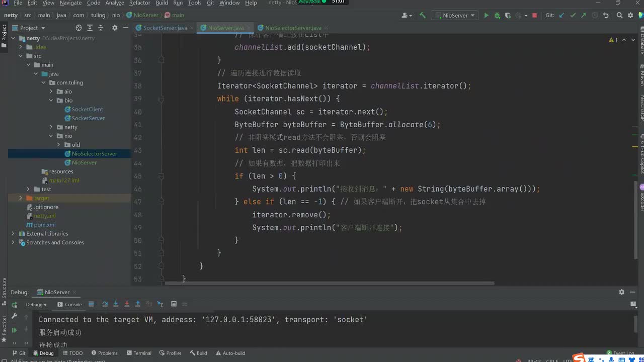Image resolution: width=644 pixels, height=362 pixels.
Task: Toggle Favorites tool window on left edge
Action: tap(4, 328)
